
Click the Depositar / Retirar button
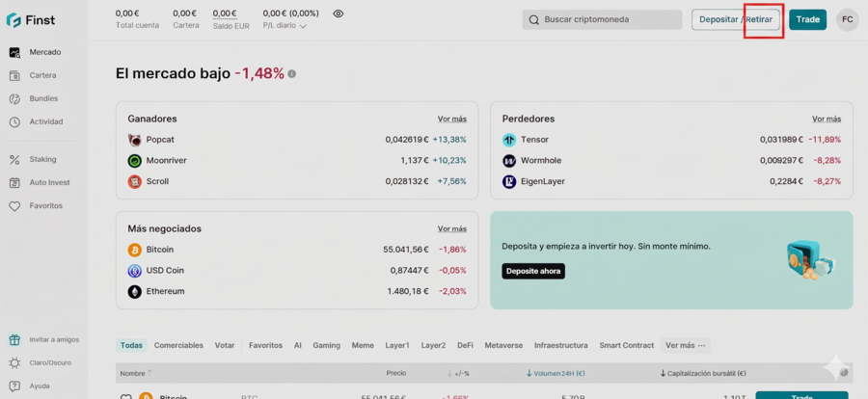tap(736, 20)
